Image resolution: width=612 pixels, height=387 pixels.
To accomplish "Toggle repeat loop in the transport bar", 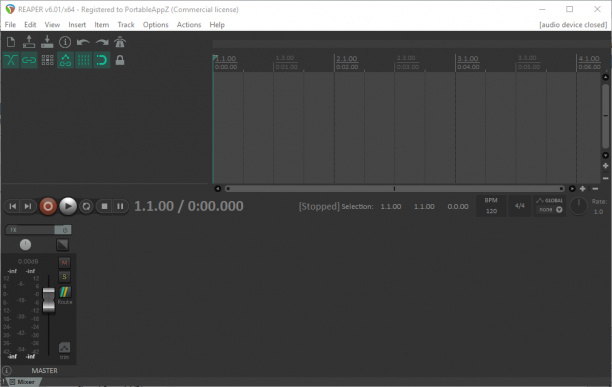I will [x=86, y=206].
